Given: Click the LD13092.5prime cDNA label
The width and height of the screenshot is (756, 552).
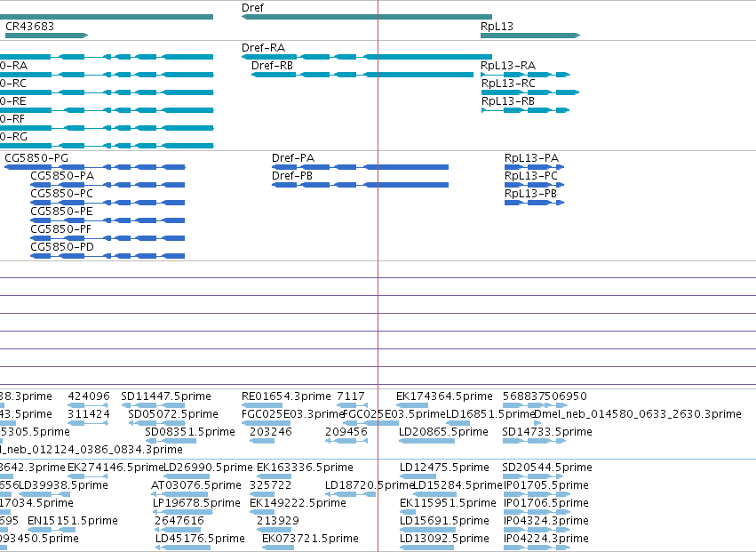Looking at the screenshot, I should point(444,539).
